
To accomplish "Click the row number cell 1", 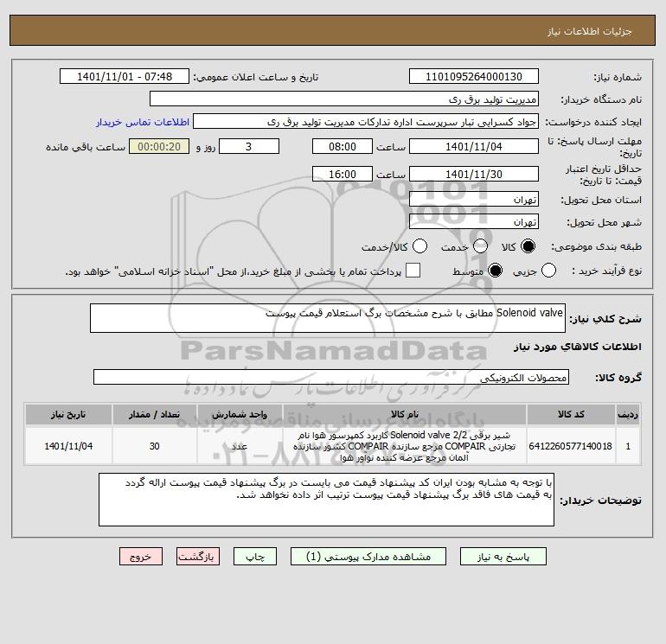I will [628, 446].
